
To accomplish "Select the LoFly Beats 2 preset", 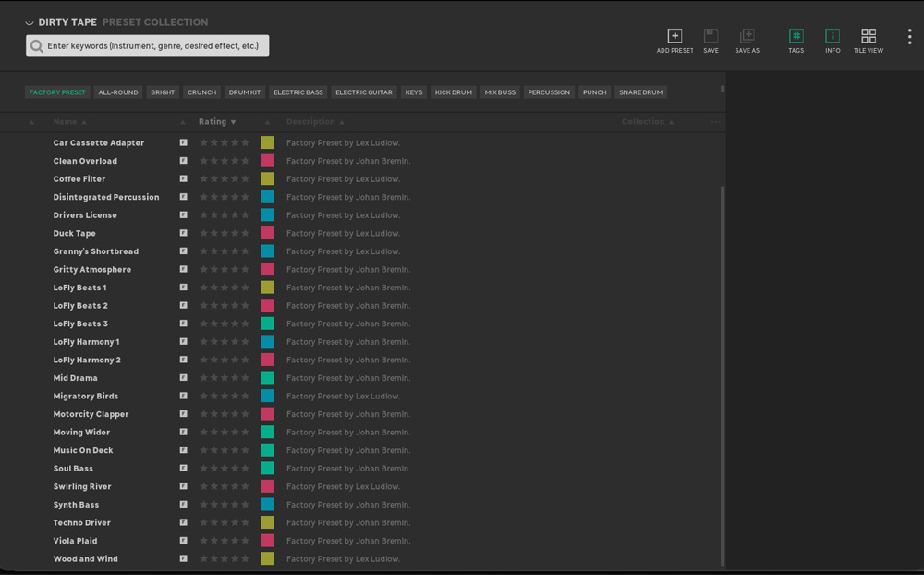I will click(x=80, y=306).
